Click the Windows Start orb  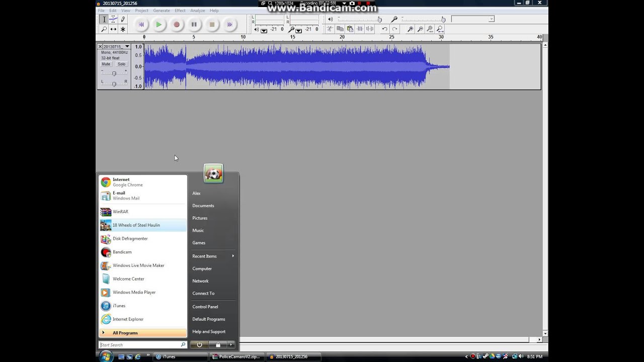(106, 356)
